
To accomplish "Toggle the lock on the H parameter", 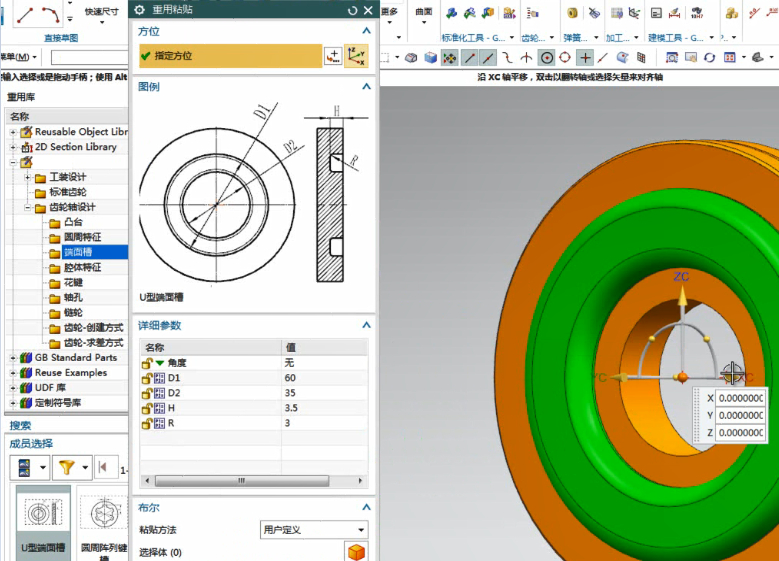I will [x=147, y=408].
